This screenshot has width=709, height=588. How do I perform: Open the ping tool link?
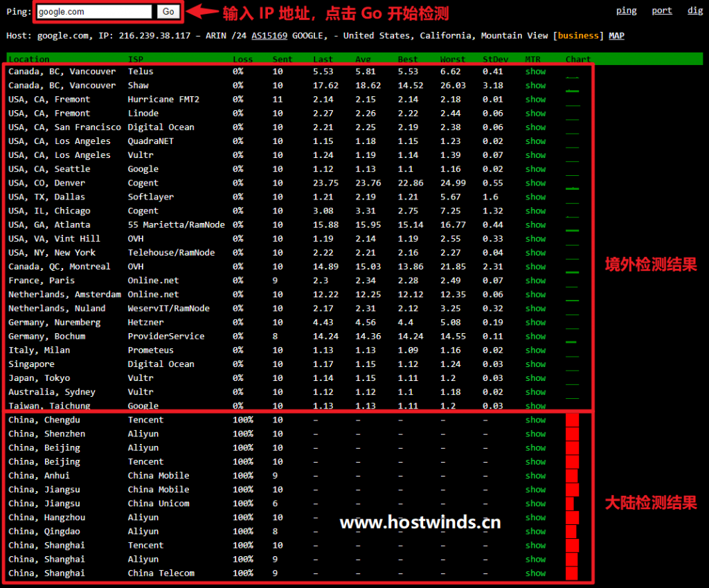[x=626, y=10]
